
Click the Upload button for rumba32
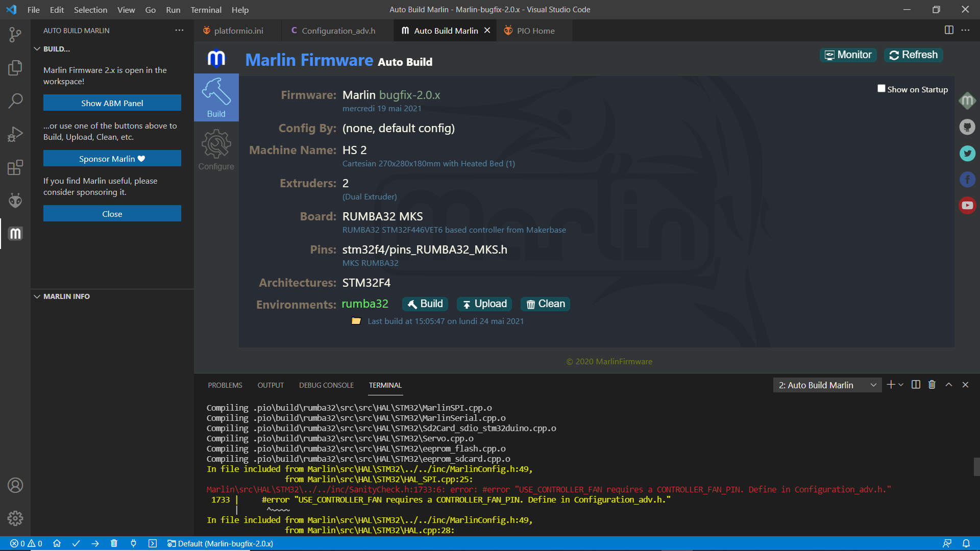pos(485,304)
